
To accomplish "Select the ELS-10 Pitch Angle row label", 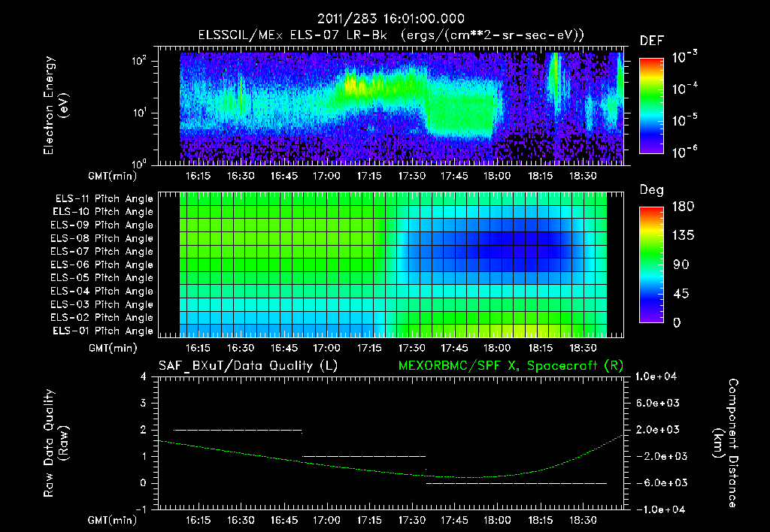I will pyautogui.click(x=103, y=212).
